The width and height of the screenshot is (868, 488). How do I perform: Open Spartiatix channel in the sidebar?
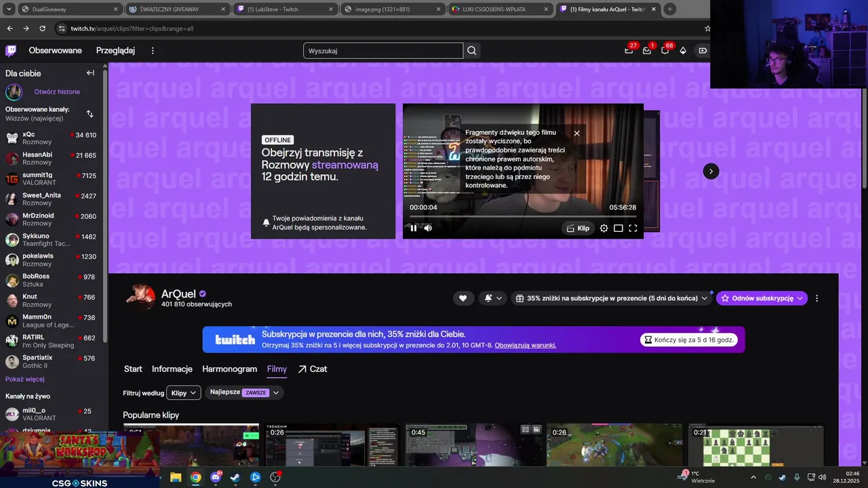tap(51, 361)
